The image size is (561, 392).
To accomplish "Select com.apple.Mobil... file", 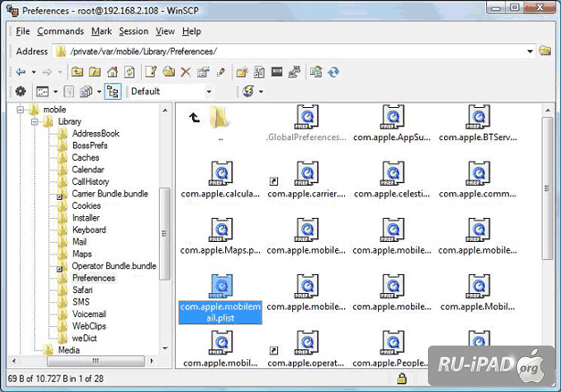I will 478,292.
